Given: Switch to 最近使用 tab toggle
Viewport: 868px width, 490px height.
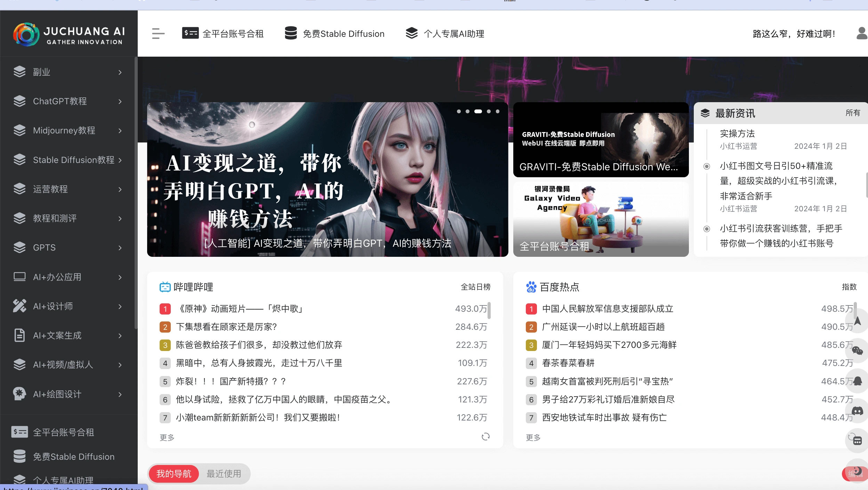Looking at the screenshot, I should [224, 474].
